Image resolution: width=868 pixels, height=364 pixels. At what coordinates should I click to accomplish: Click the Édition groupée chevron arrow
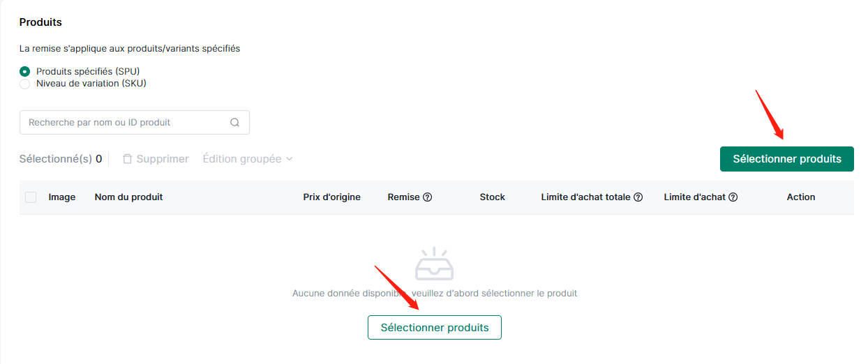point(289,159)
